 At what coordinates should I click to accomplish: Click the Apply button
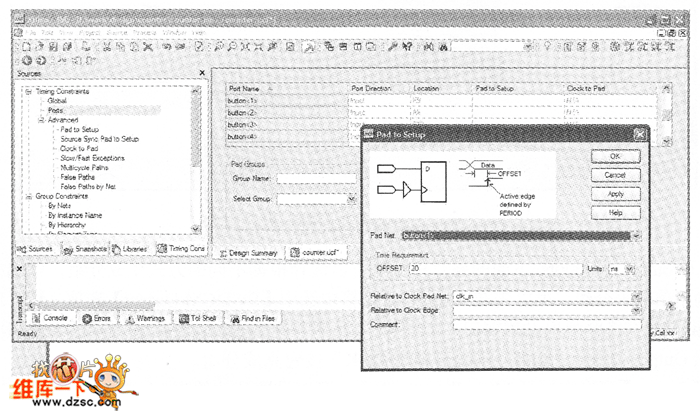point(615,194)
